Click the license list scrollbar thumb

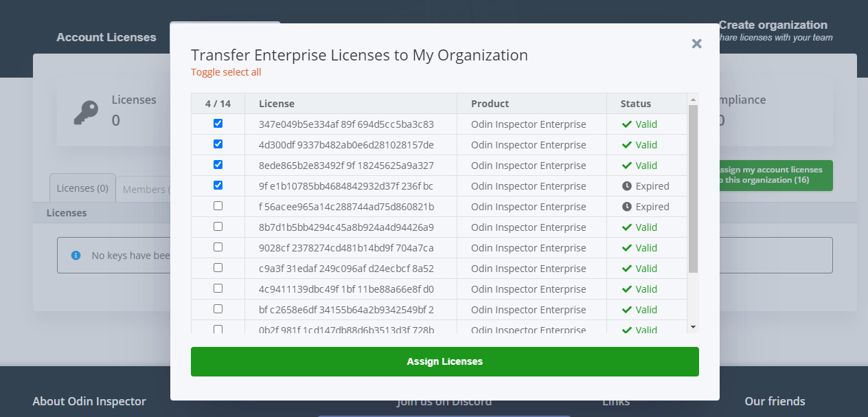693,188
